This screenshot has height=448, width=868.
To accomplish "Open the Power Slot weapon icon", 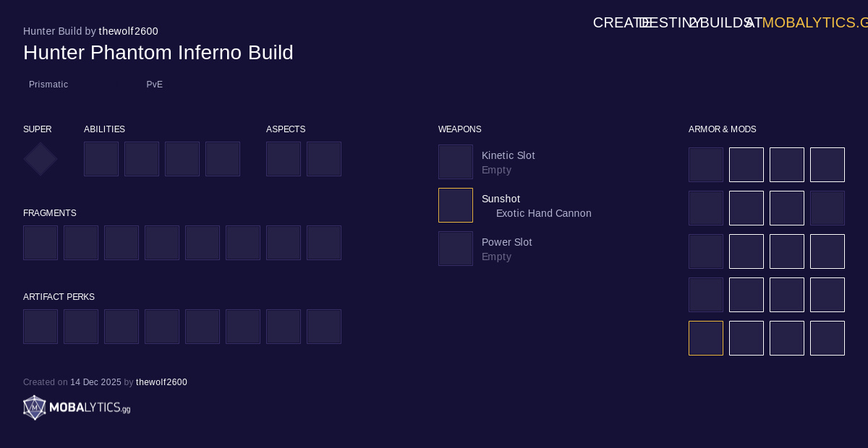I will click(456, 249).
